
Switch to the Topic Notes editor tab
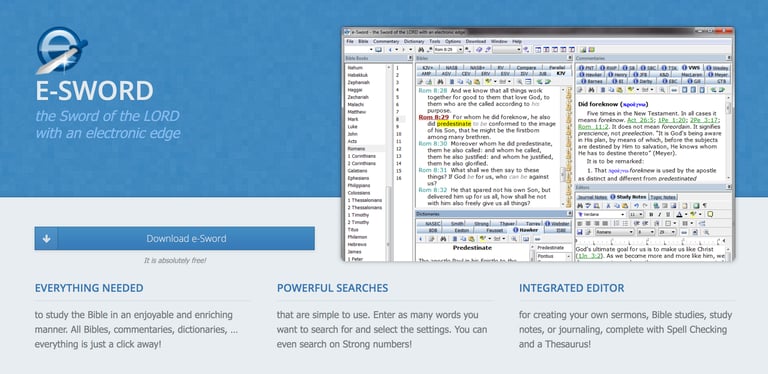pyautogui.click(x=663, y=197)
